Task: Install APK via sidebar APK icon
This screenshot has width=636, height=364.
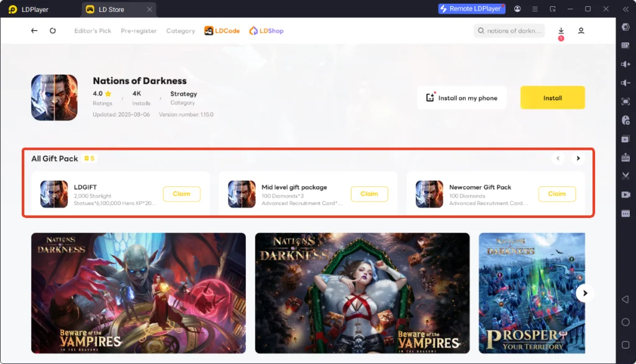Action: coord(625,157)
